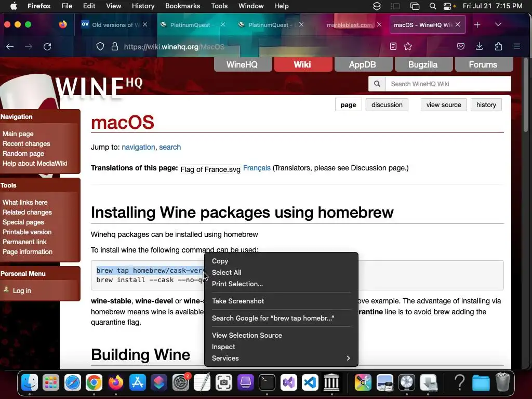Open the extensions puzzle icon
532x399 pixels.
coord(498,46)
